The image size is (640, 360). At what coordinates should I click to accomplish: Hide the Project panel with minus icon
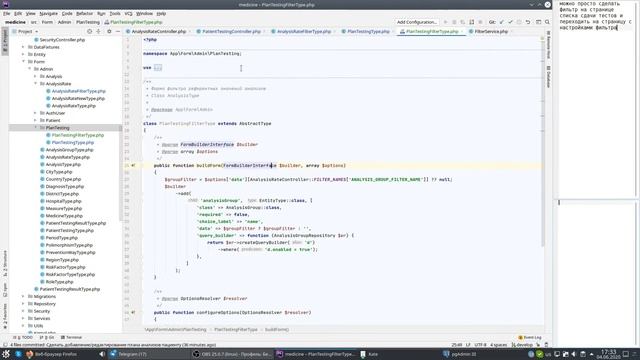(118, 31)
